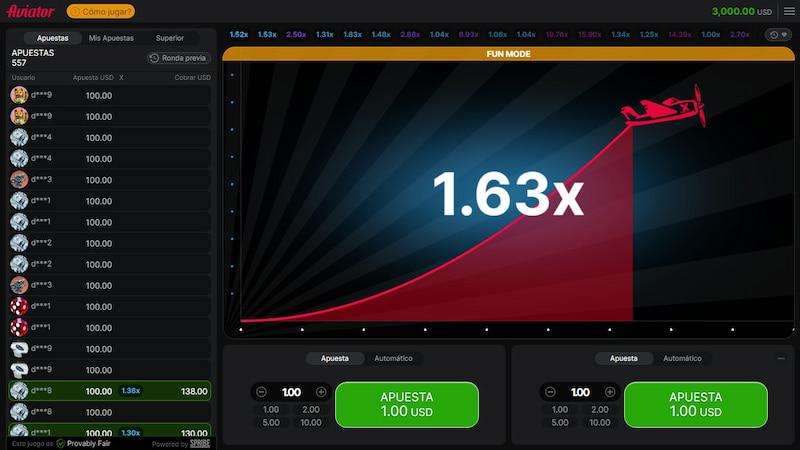800x450 pixels.
Task: Click the 2.50x past multiplier
Action: click(296, 35)
